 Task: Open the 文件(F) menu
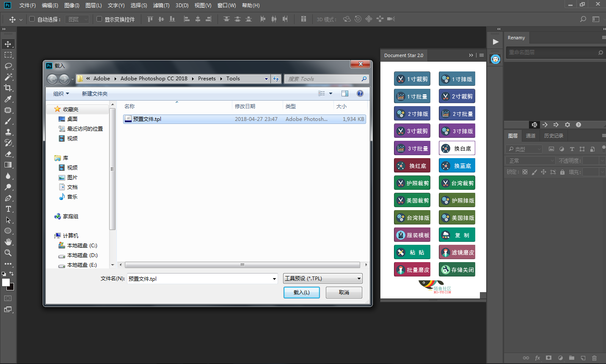pos(28,5)
